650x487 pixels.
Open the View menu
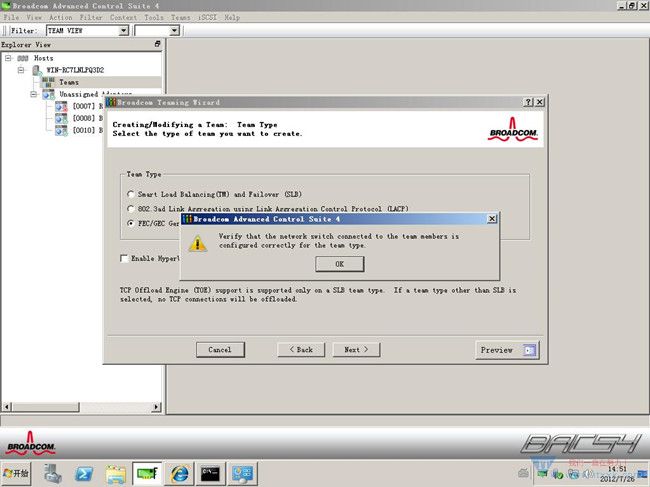34,17
